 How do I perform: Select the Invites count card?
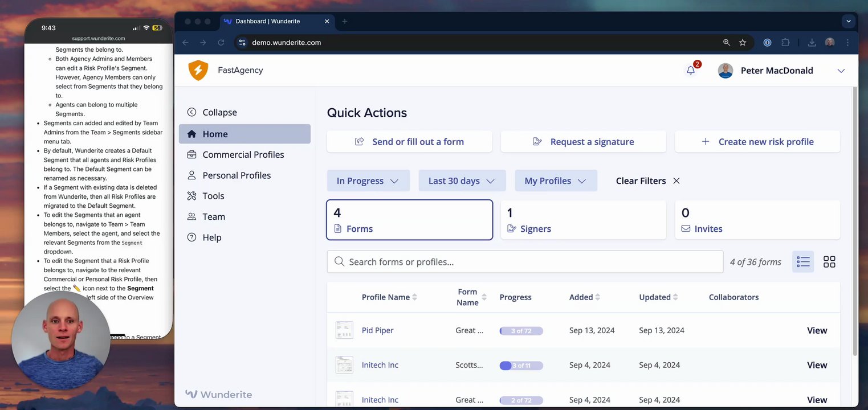[x=757, y=220]
